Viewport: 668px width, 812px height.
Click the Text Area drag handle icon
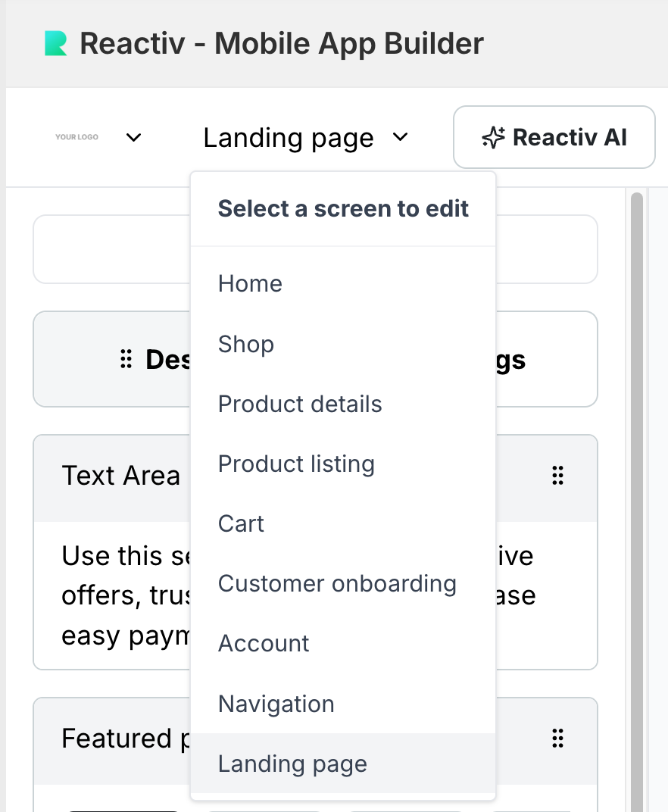coord(558,476)
